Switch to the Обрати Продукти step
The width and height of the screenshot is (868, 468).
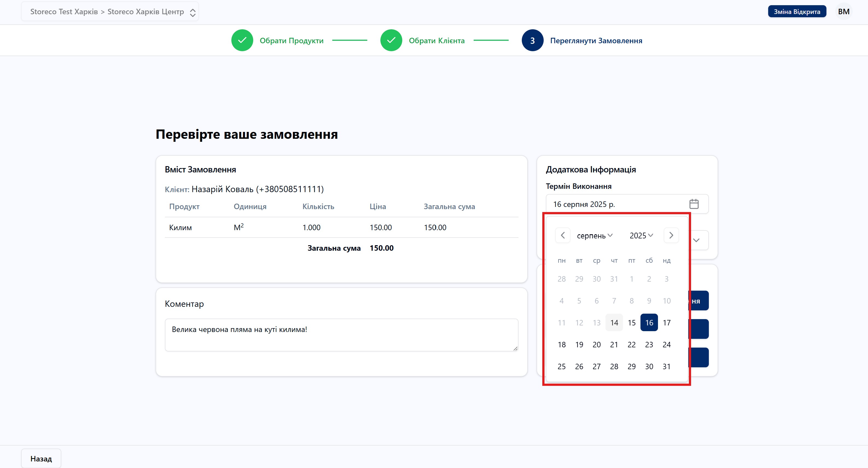[x=292, y=40]
